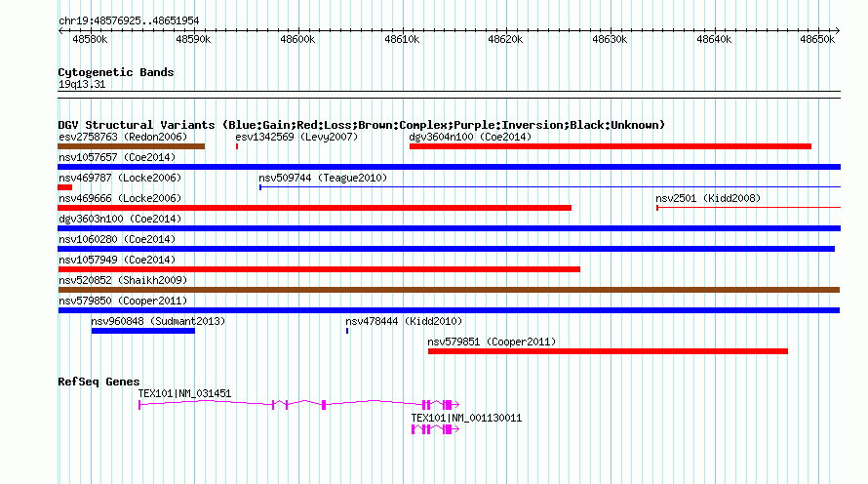Image resolution: width=868 pixels, height=484 pixels.
Task: Click the Cytogenetic Bands track title
Action: tap(116, 72)
